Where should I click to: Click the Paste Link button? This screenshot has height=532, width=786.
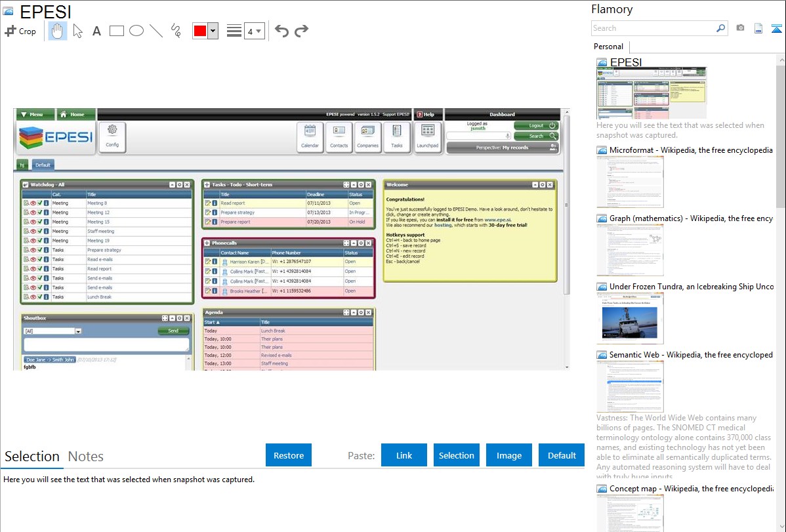click(x=404, y=455)
